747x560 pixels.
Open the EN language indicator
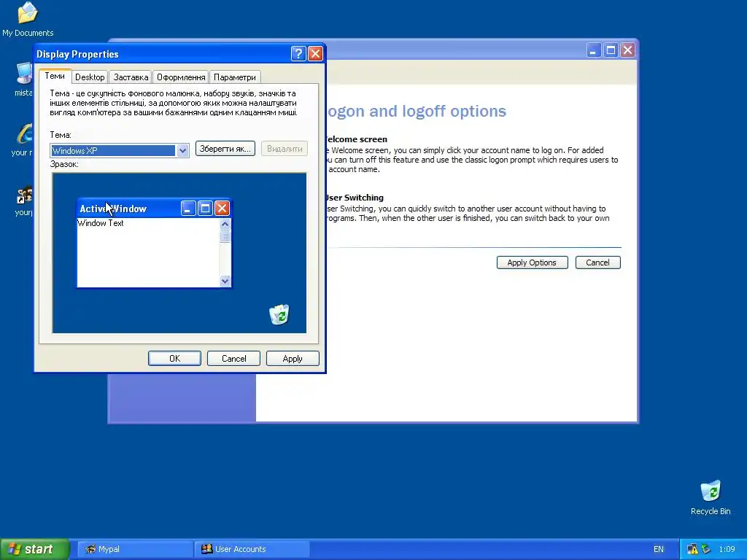pyautogui.click(x=659, y=549)
